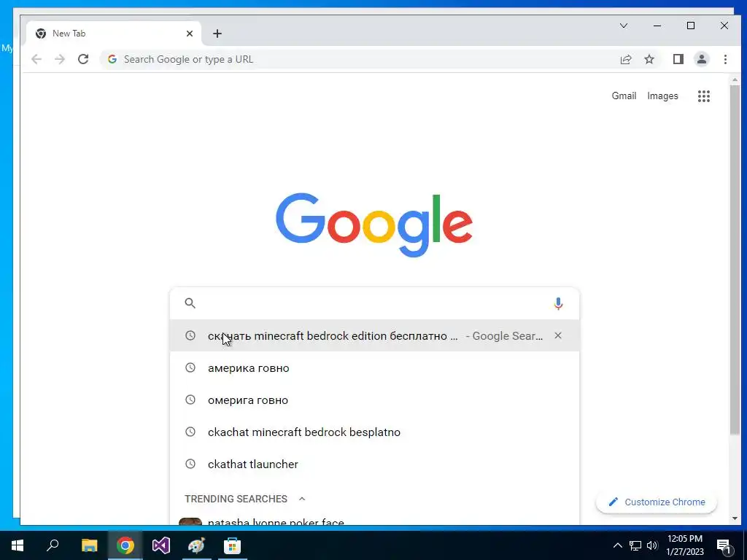
Task: Open the Google apps grid icon
Action: tap(704, 96)
